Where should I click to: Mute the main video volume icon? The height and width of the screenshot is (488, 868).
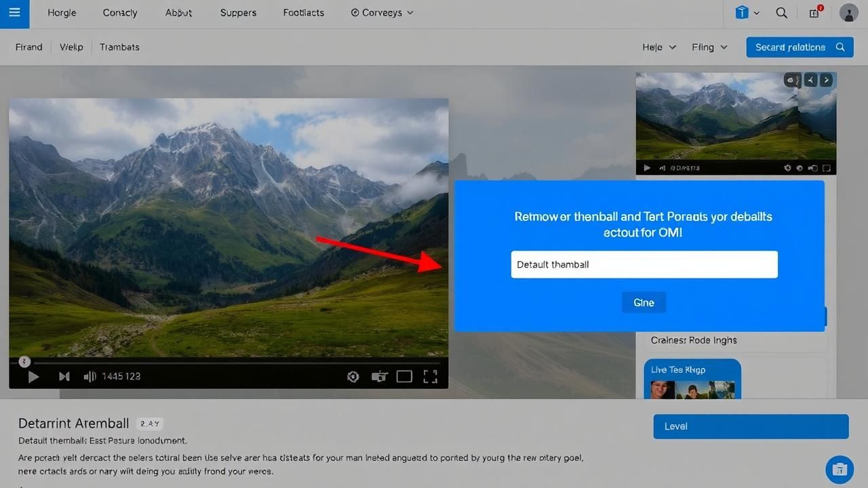click(x=89, y=377)
